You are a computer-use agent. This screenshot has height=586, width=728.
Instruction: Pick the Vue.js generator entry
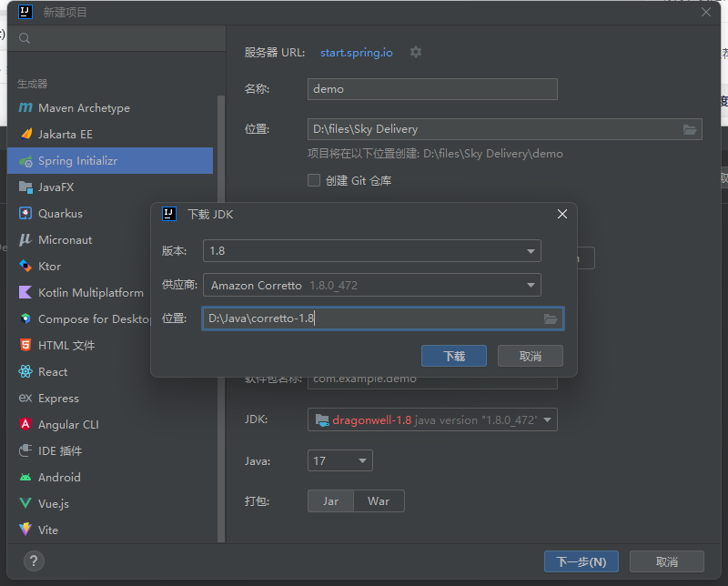(x=110, y=503)
